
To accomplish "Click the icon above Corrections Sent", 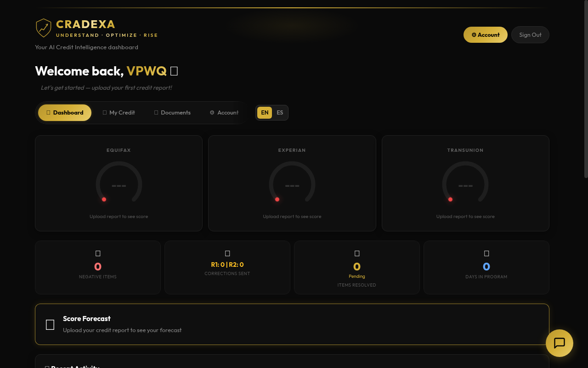I will pyautogui.click(x=227, y=253).
